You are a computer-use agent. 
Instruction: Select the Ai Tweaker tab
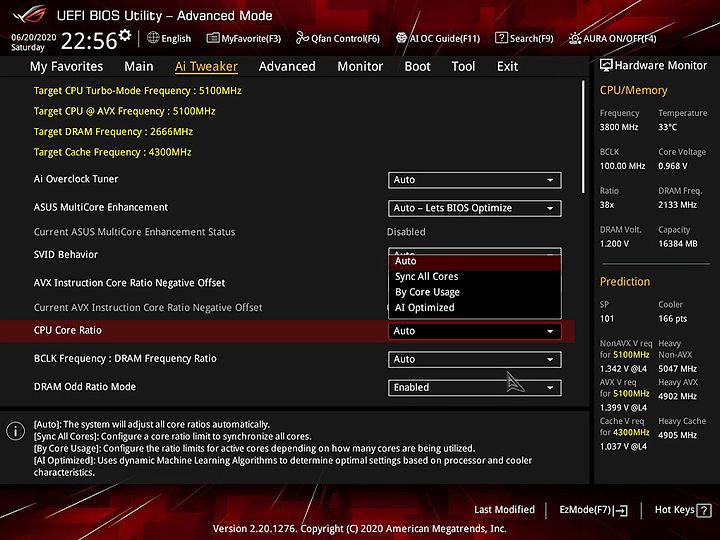coord(206,67)
